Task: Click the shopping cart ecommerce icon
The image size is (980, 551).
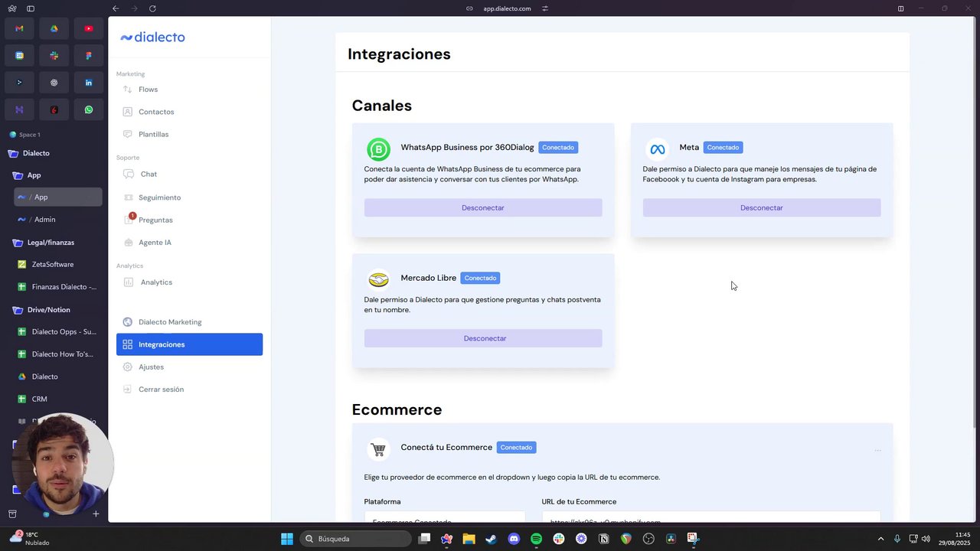Action: 378,449
